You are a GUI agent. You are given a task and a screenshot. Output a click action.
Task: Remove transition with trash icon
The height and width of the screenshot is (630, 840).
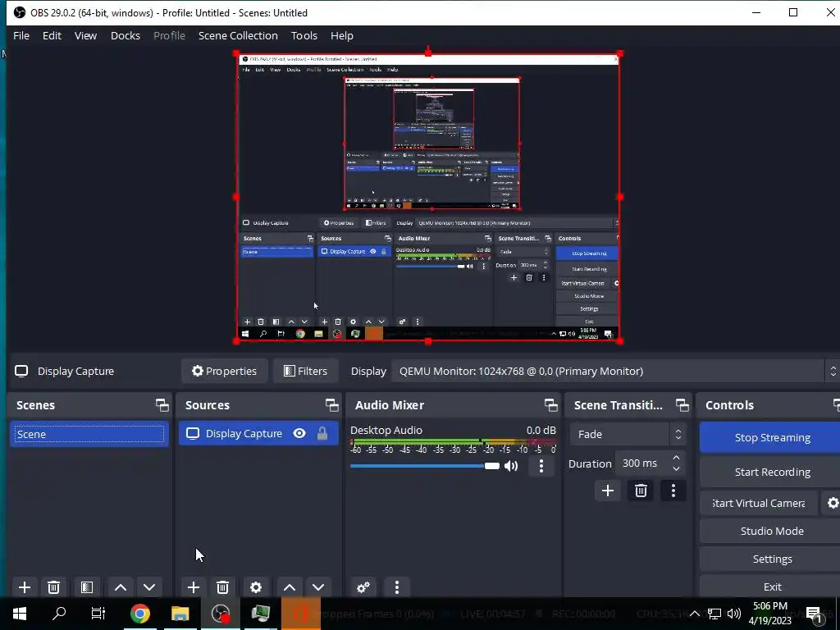point(641,491)
